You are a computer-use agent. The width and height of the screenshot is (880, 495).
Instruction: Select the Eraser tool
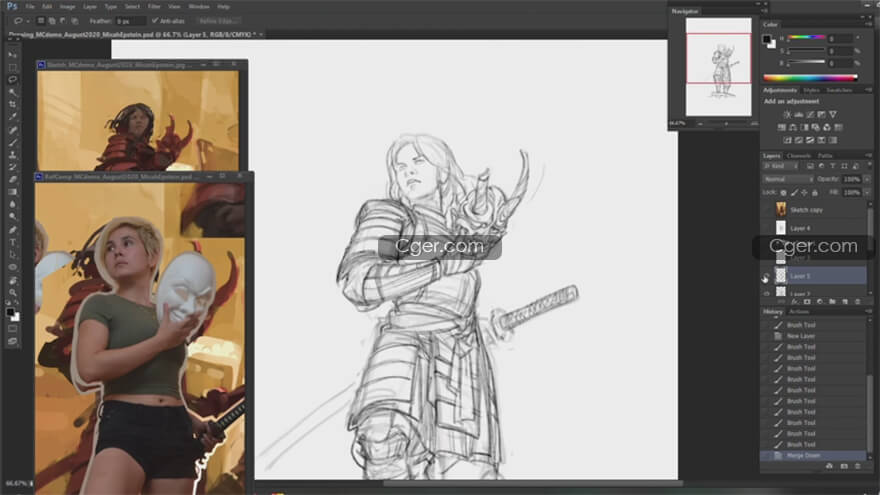[x=12, y=179]
